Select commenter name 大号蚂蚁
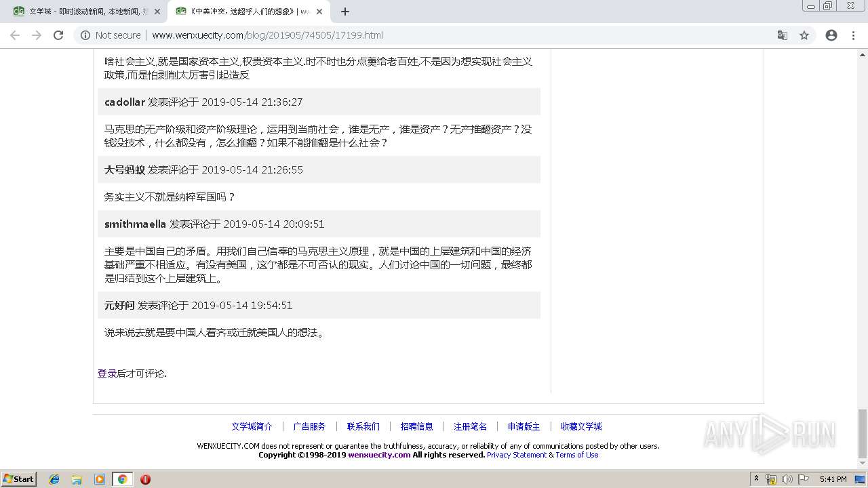The height and width of the screenshot is (488, 868). point(125,169)
